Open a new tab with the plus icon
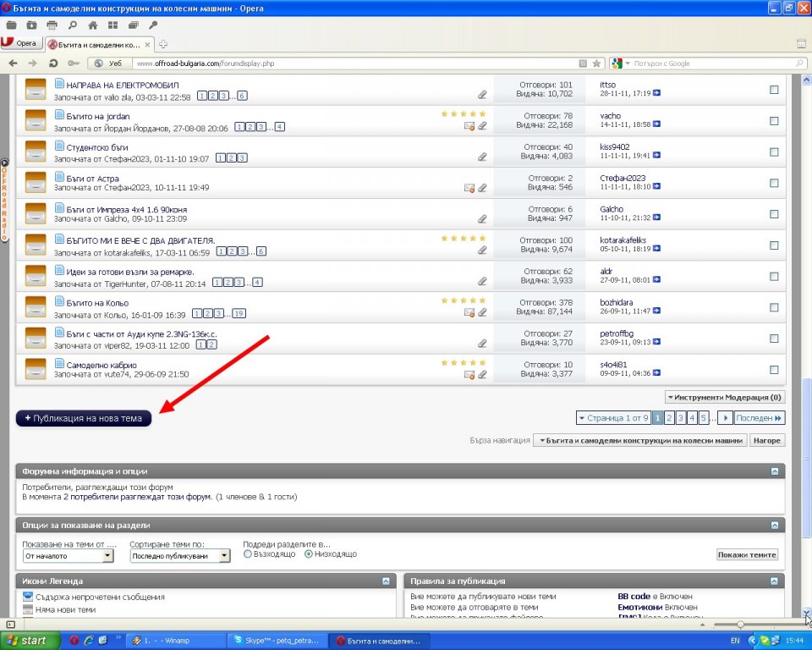The height and width of the screenshot is (650, 812). coord(163,44)
